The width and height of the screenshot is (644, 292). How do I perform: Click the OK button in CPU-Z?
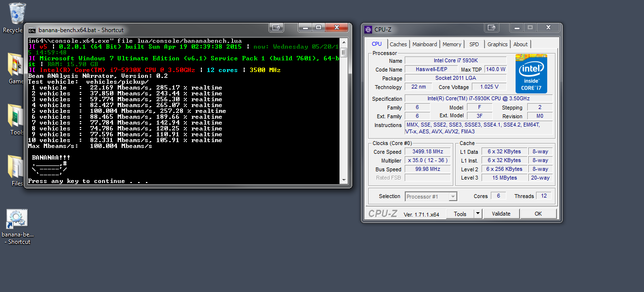pyautogui.click(x=538, y=214)
